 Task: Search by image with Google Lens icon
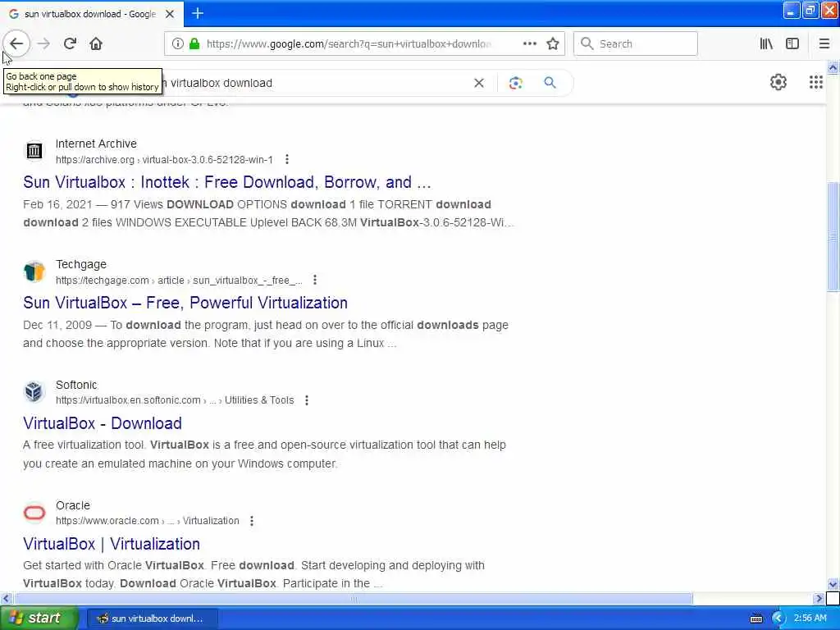(x=515, y=83)
